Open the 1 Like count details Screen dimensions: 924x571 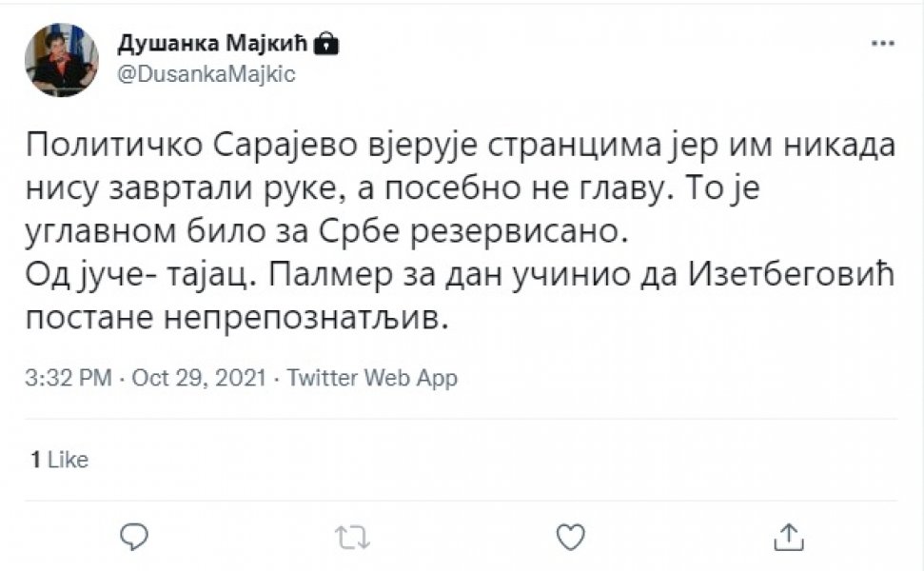pyautogui.click(x=60, y=459)
